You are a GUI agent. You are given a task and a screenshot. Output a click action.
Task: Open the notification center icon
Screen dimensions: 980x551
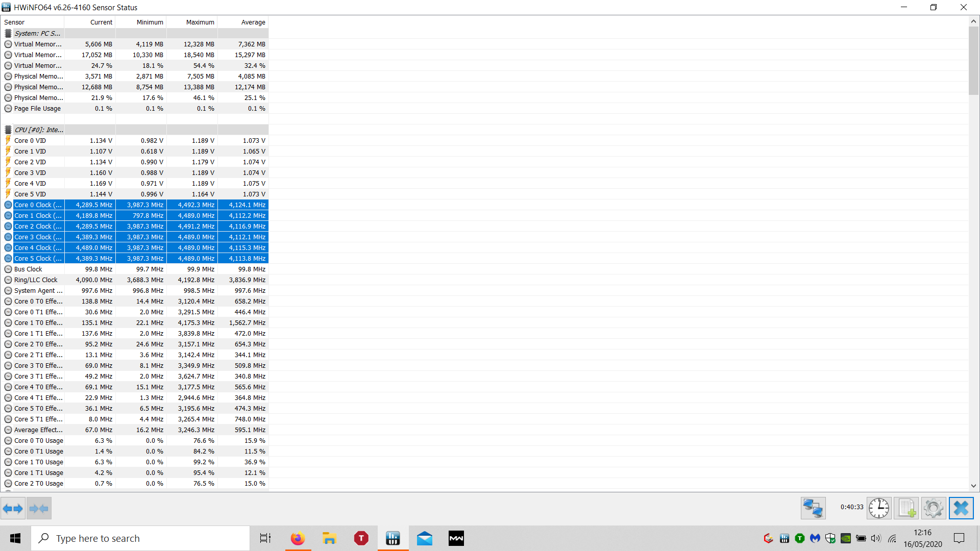click(959, 538)
